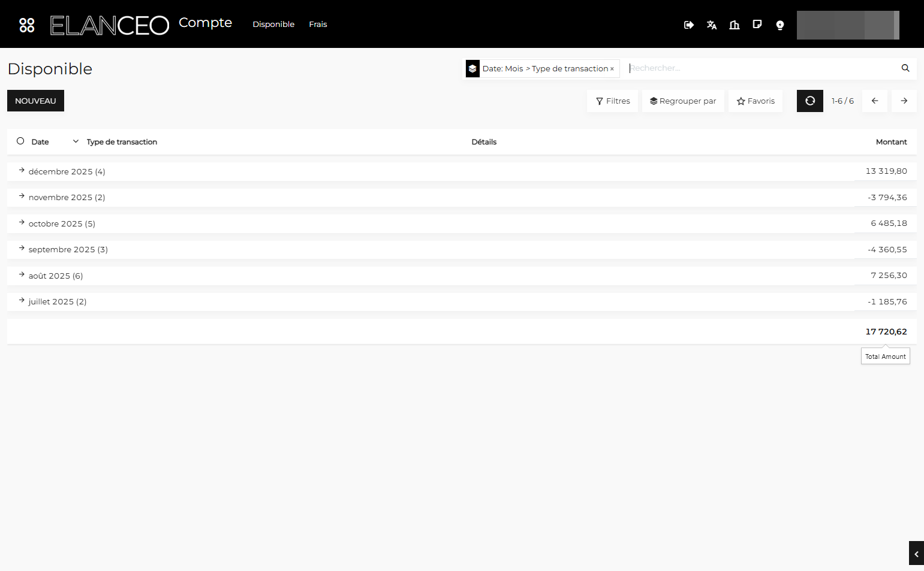Click the total 17 720,62

pos(886,331)
